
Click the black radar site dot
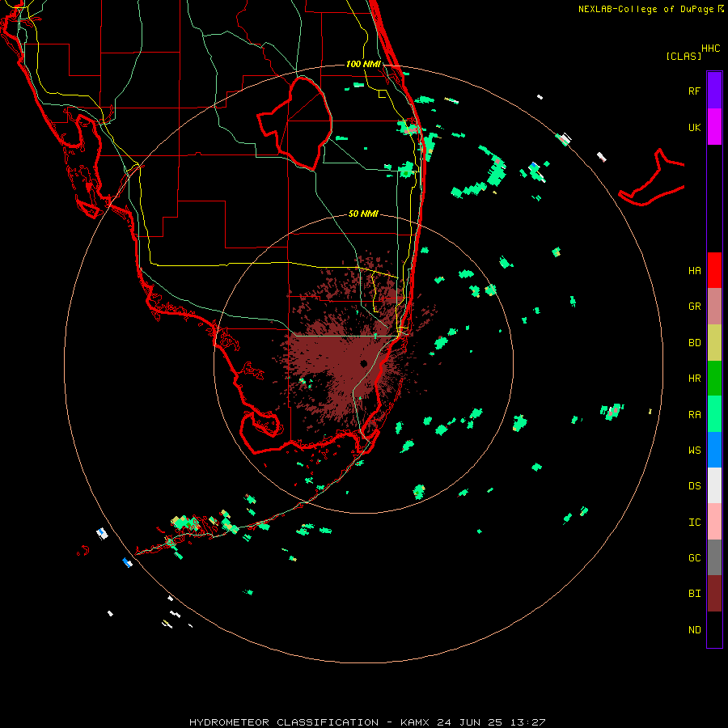[363, 363]
